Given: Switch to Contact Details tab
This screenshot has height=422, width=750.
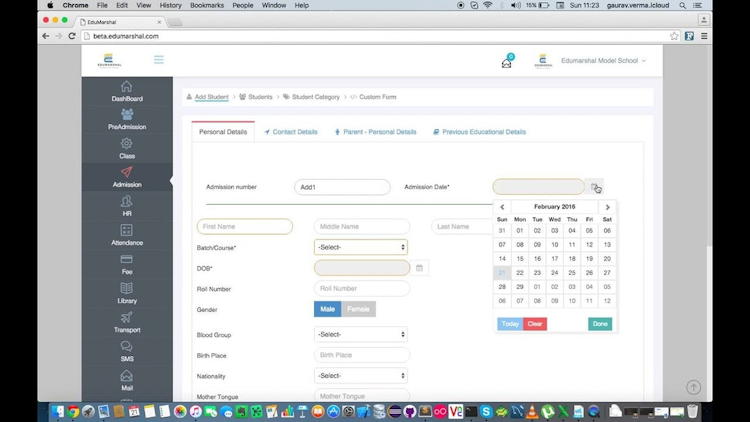Looking at the screenshot, I should pos(291,132).
